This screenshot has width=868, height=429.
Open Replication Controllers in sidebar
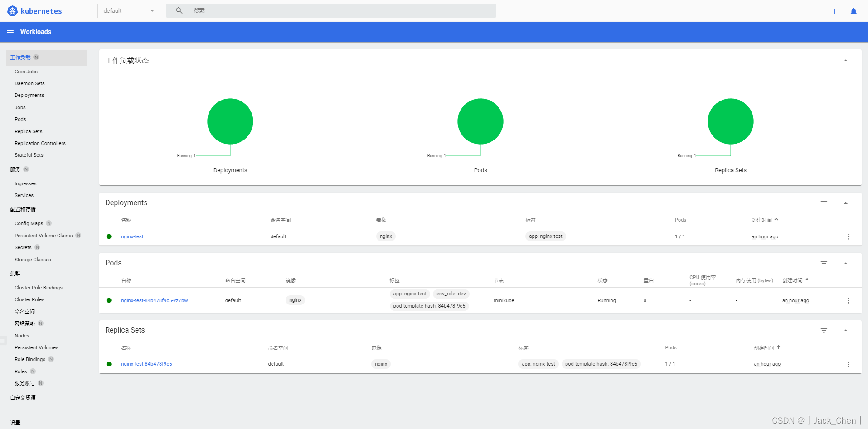[40, 143]
